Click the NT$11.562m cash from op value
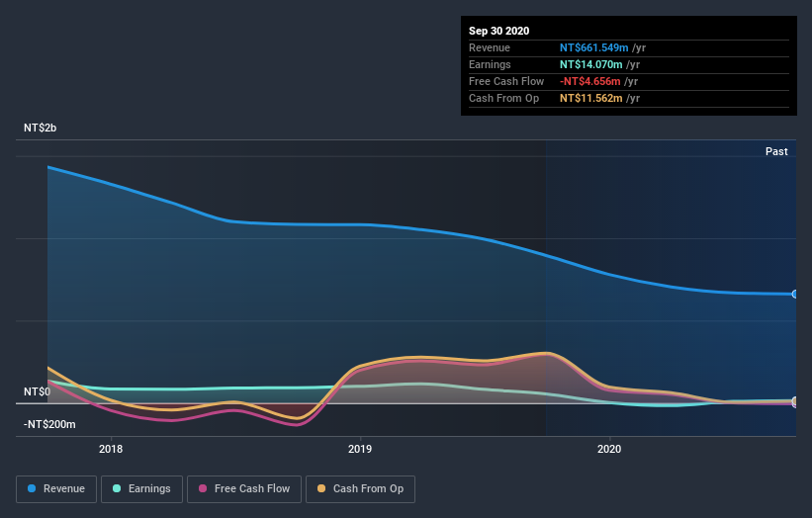The height and width of the screenshot is (518, 812). [x=590, y=98]
